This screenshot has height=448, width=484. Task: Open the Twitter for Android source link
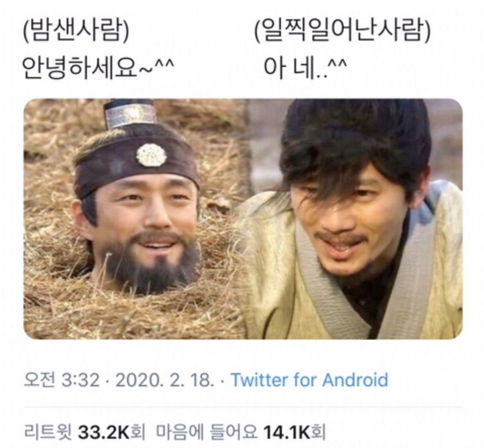(x=309, y=379)
